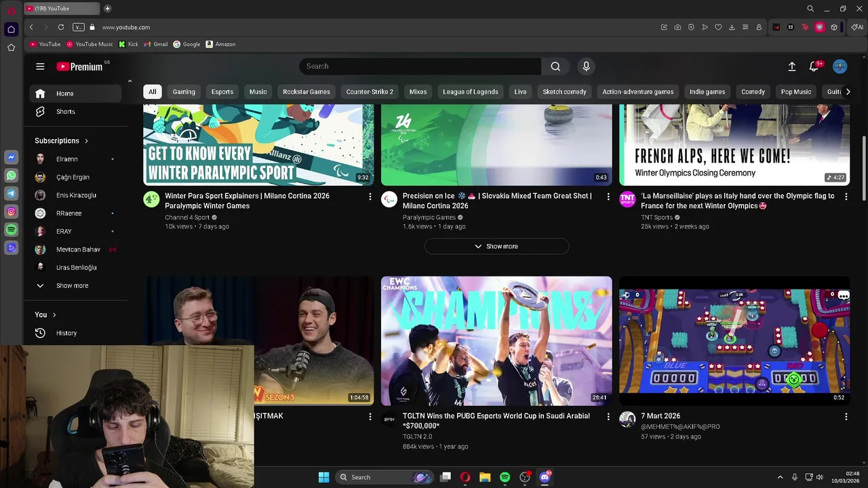Open YouTube notifications bell
This screenshot has height=488, width=868.
814,66
